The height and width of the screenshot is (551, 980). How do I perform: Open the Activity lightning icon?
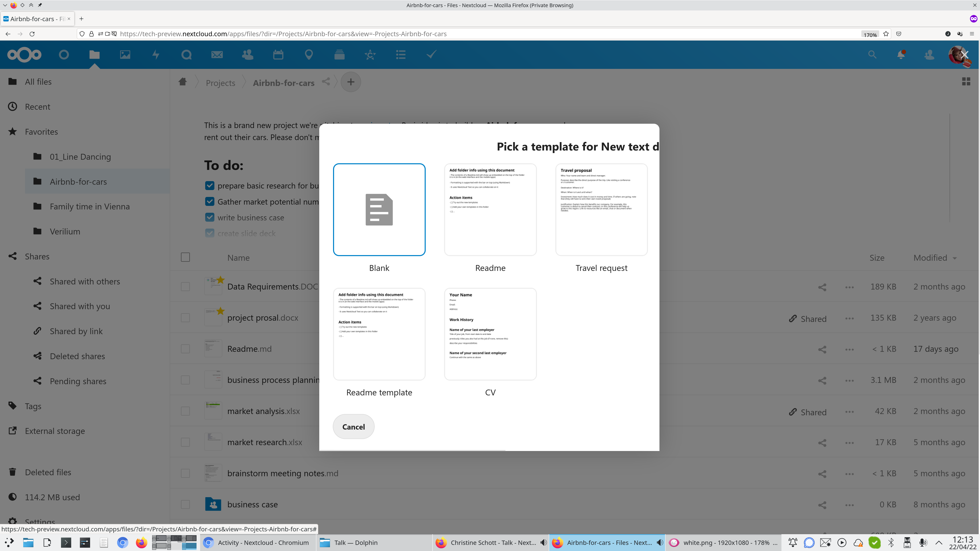(156, 55)
